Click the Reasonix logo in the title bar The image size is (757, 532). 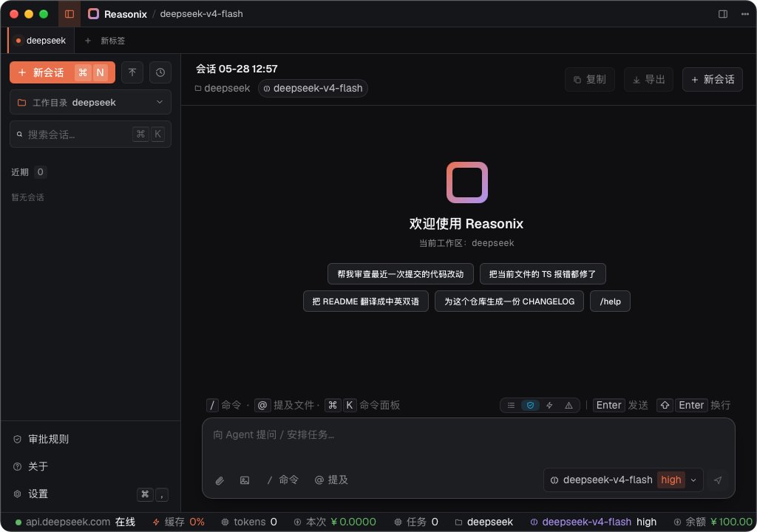click(94, 14)
